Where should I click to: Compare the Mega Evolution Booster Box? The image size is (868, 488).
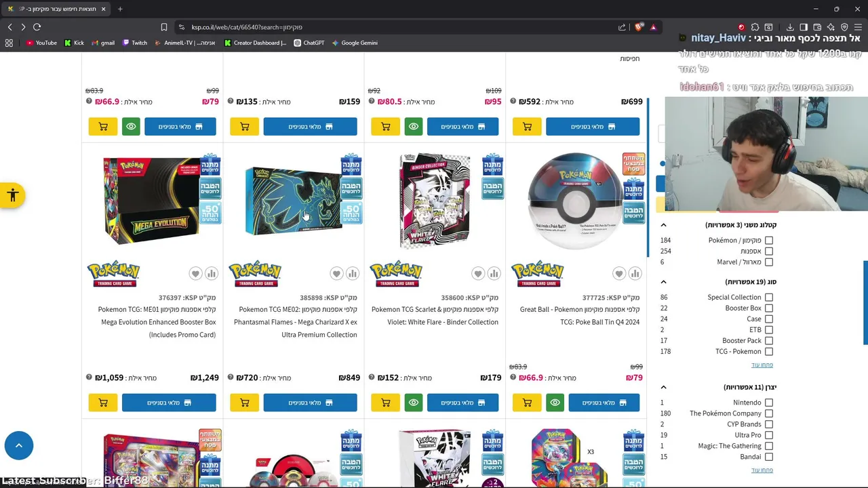212,274
